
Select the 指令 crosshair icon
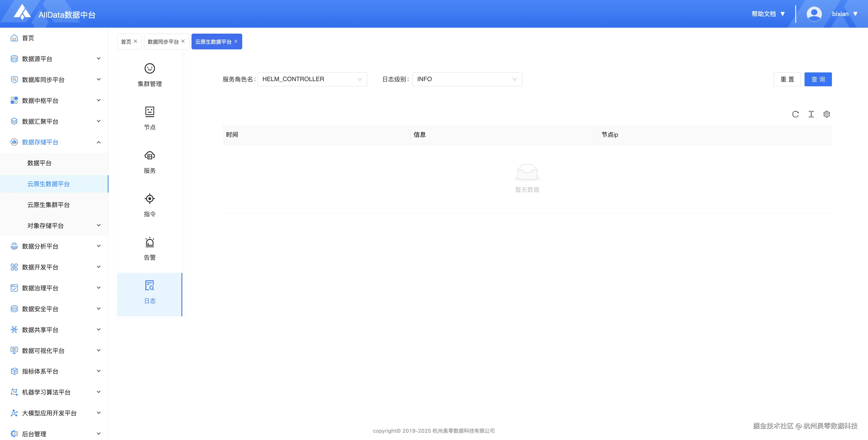tap(150, 199)
